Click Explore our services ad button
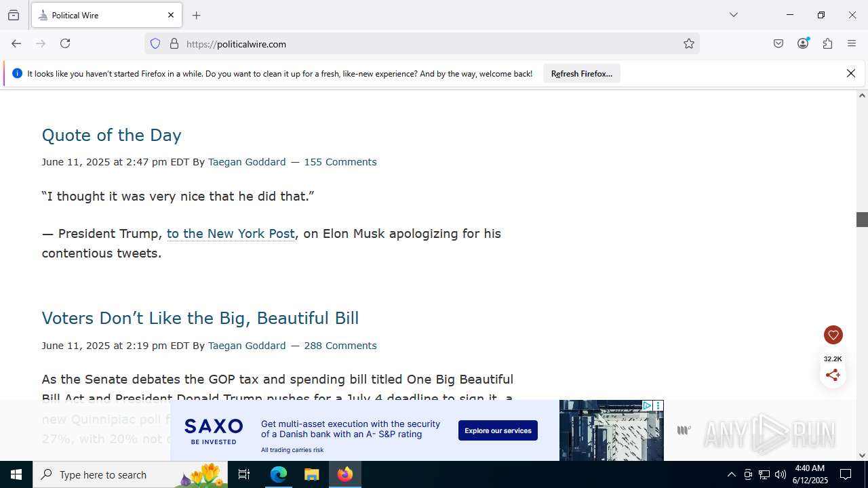The width and height of the screenshot is (868, 488). [498, 430]
